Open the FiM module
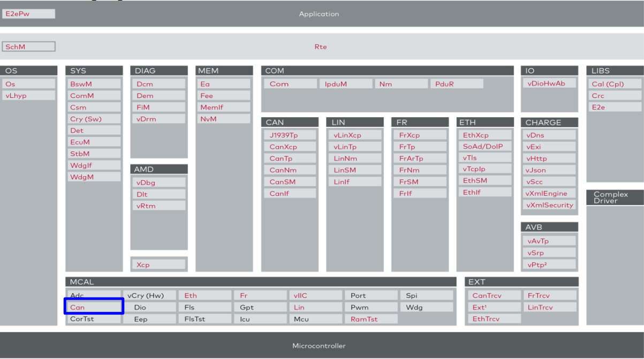The image size is (644, 359). (159, 107)
